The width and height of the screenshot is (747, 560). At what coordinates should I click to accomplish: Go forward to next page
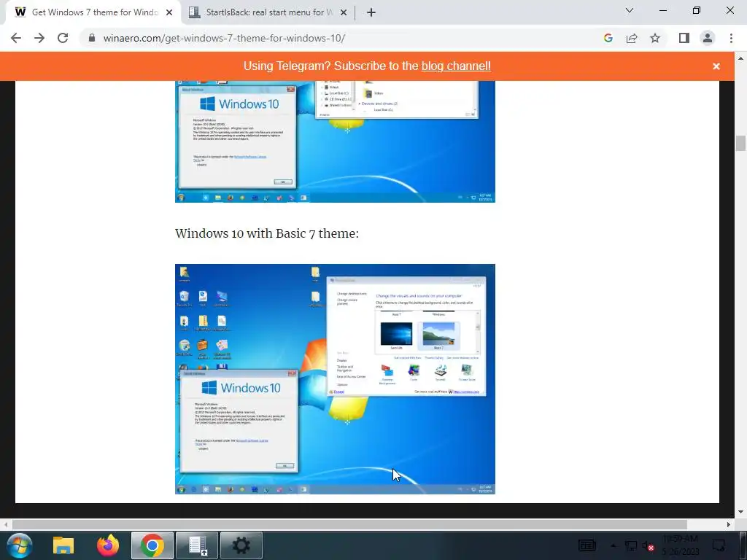(39, 38)
